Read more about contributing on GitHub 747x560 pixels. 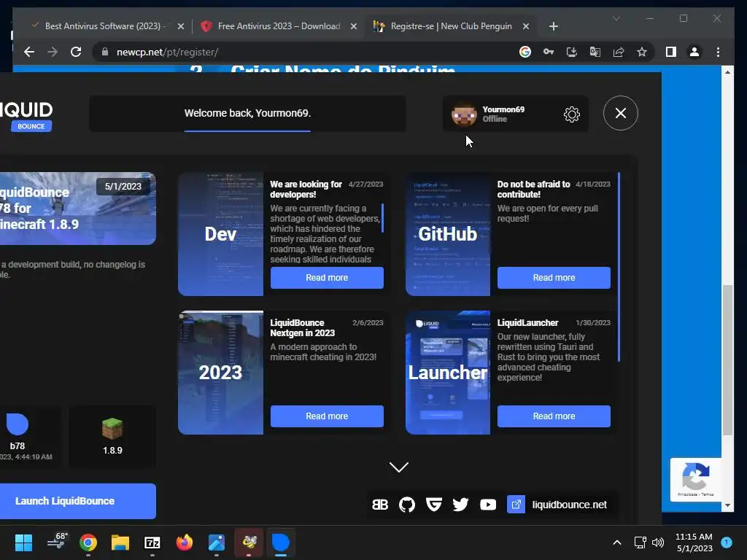click(554, 278)
